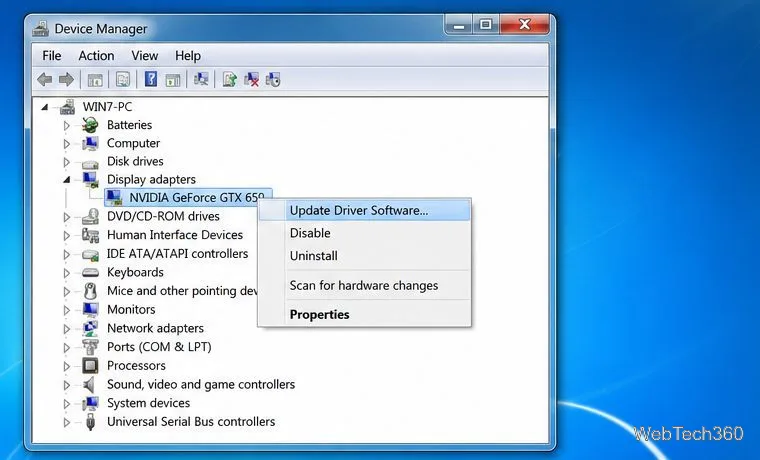
Task: Choose Update Driver Software from context menu
Action: pos(364,210)
